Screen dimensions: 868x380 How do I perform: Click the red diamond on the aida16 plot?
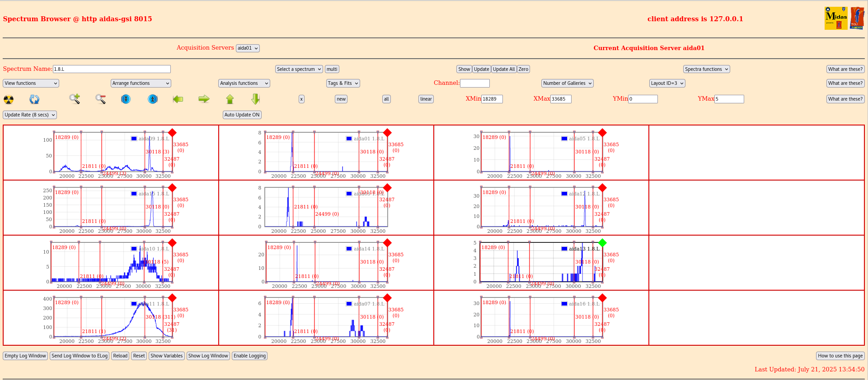[602, 298]
